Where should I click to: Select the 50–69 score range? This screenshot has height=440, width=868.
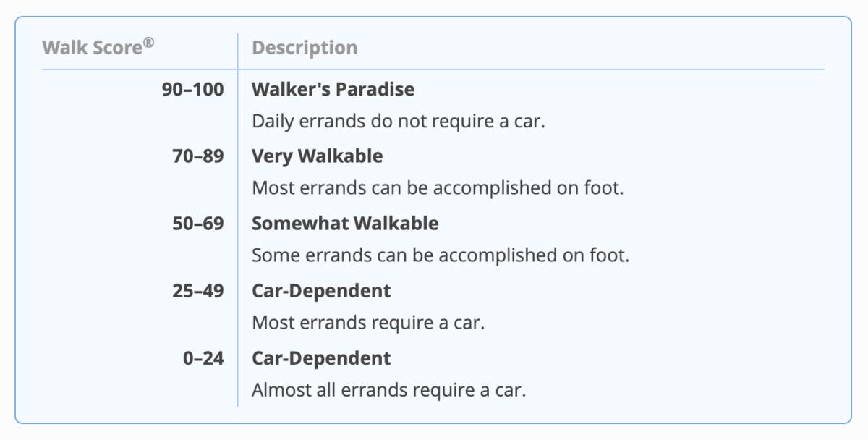[197, 223]
